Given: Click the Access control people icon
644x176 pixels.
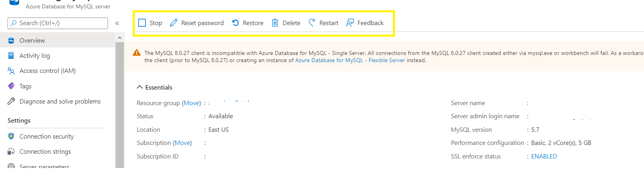Looking at the screenshot, I should pyautogui.click(x=11, y=70).
